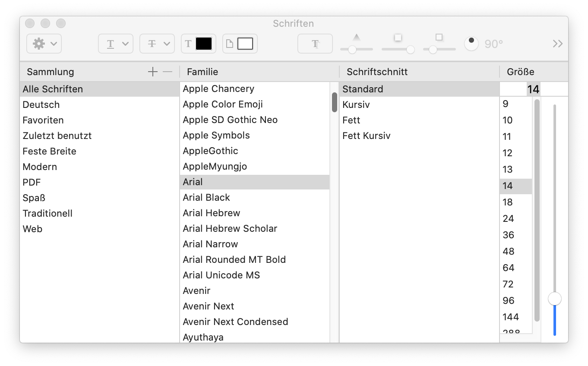The width and height of the screenshot is (588, 366).
Task: Select Fett typeface
Action: coord(419,120)
